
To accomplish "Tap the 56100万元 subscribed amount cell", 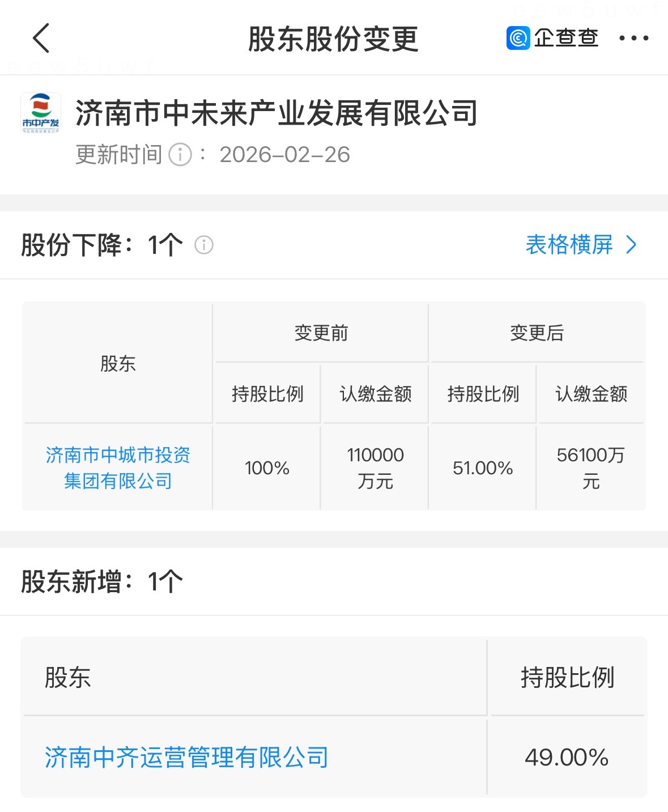I will coord(591,468).
